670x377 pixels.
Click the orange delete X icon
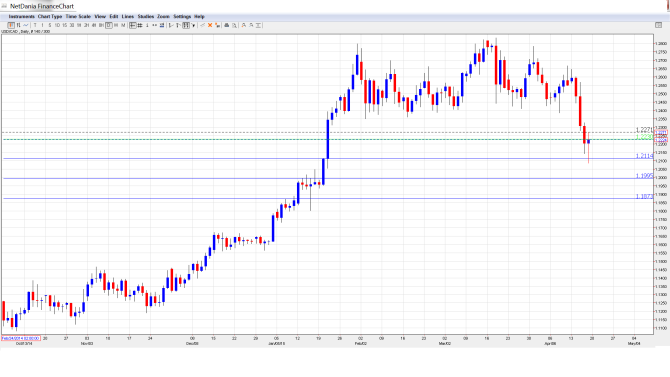pos(210,25)
